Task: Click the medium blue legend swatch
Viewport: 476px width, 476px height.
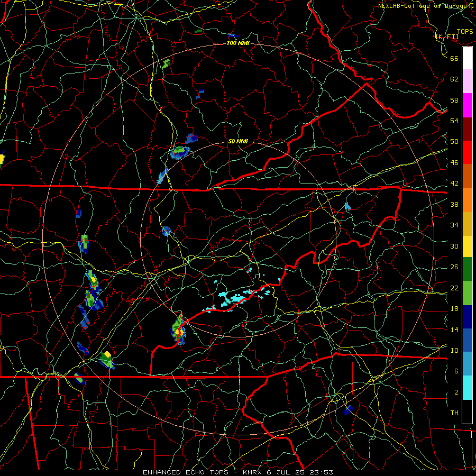Action: click(467, 340)
